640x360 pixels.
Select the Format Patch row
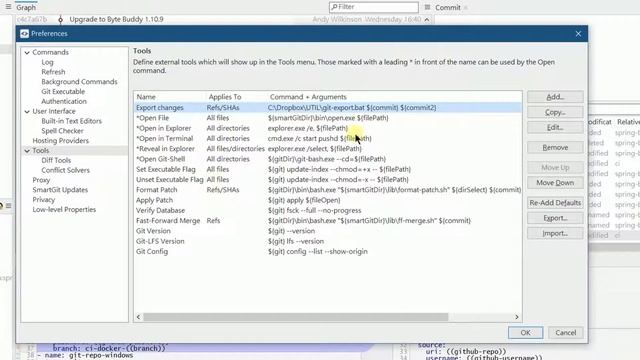click(328, 190)
